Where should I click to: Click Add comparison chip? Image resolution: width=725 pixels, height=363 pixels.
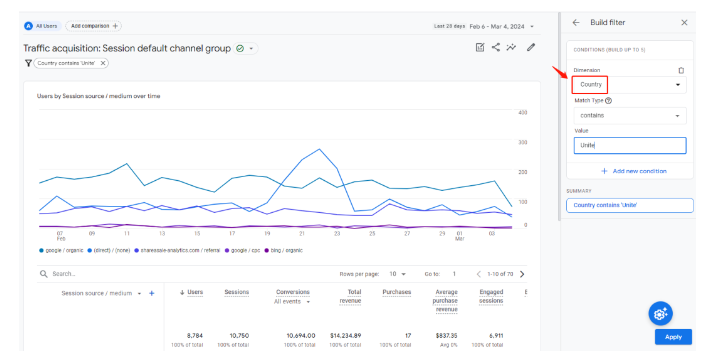pos(93,26)
